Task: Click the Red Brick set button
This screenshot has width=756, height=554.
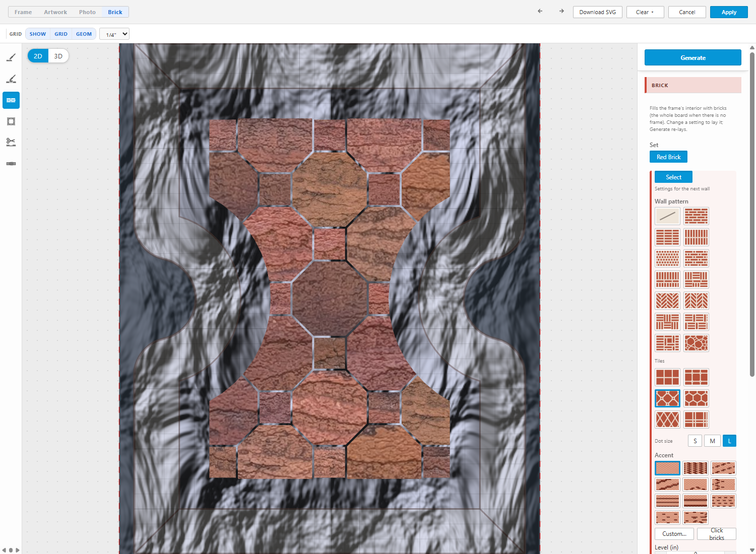Action: coord(668,157)
